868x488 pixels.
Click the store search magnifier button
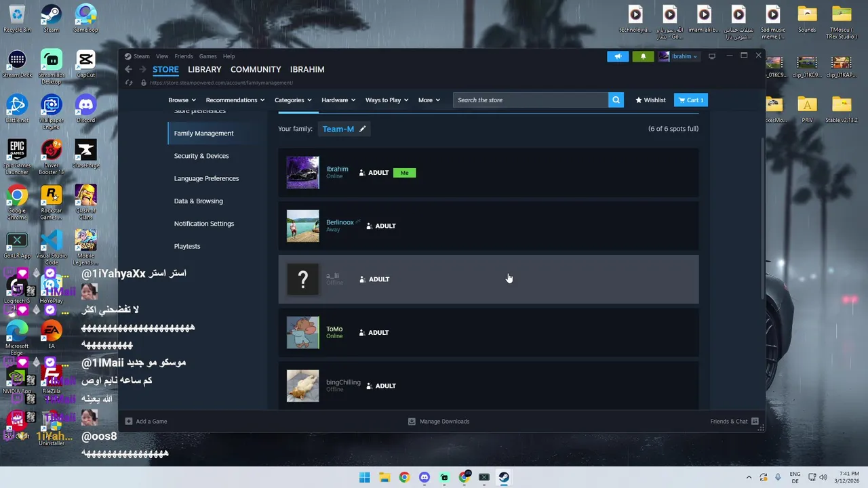point(616,100)
